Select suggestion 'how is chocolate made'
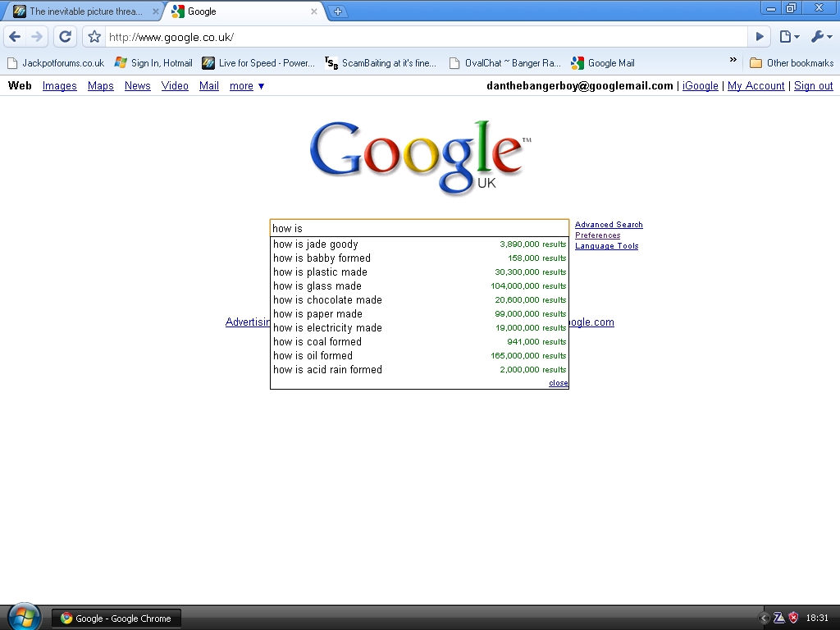 coord(419,300)
